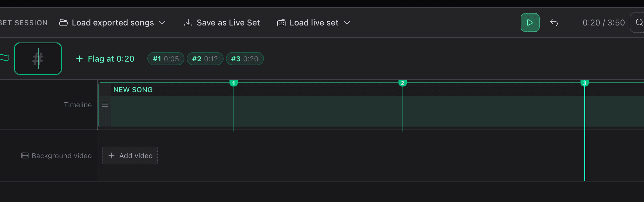The image size is (644, 202).
Task: Expand the Load live set chevron
Action: [347, 23]
